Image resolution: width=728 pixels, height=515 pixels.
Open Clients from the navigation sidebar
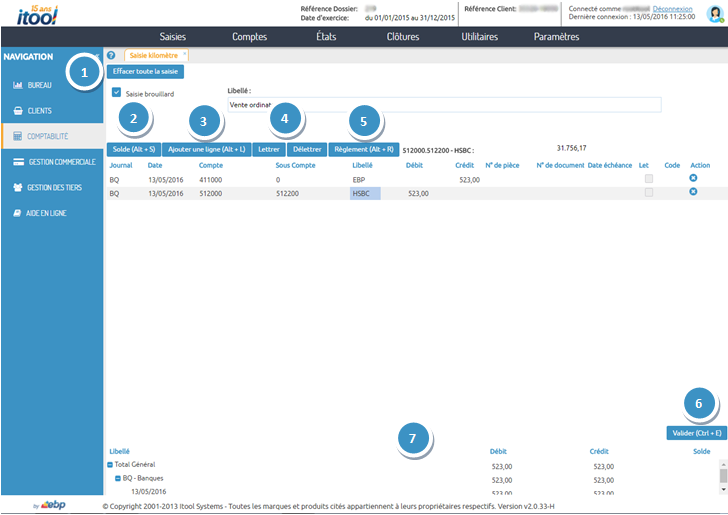[40, 110]
